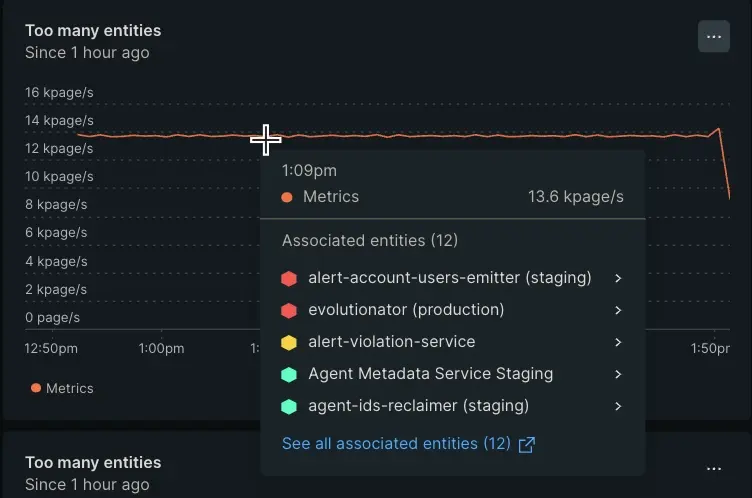Click the yellow hexagon beside alert-violation-service
The width and height of the screenshot is (752, 498).
tap(289, 342)
